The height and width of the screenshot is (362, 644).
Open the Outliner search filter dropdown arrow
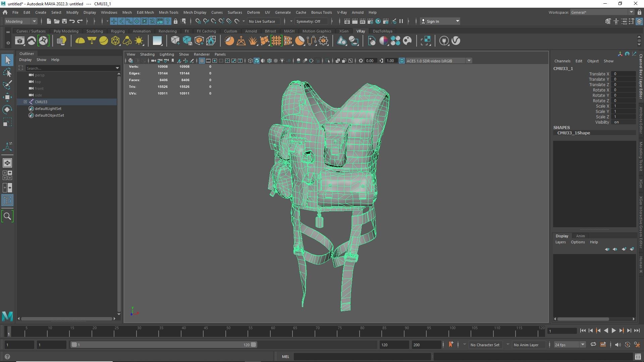pos(117,68)
